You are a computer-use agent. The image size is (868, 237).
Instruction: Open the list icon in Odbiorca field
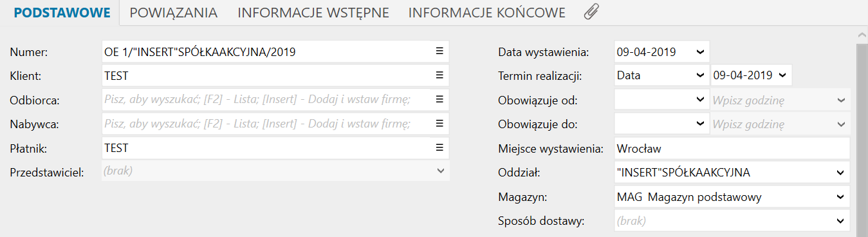(x=440, y=99)
